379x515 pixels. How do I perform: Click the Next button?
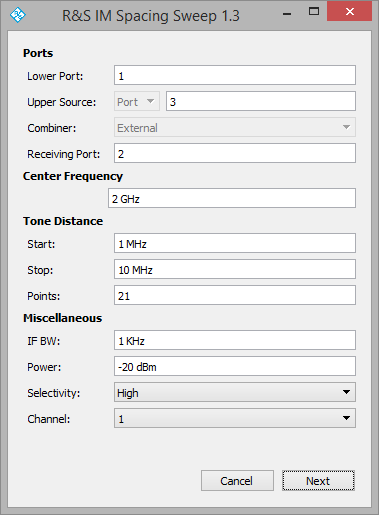(318, 481)
